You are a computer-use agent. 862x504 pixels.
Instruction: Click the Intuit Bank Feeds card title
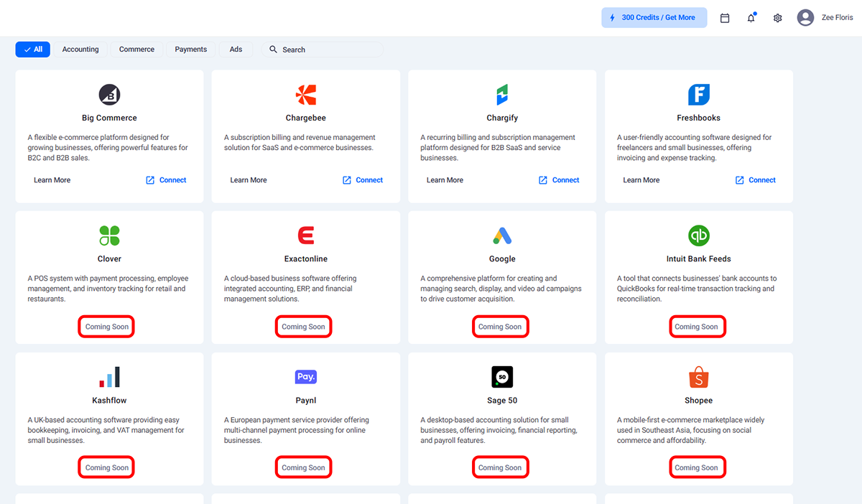(x=699, y=259)
